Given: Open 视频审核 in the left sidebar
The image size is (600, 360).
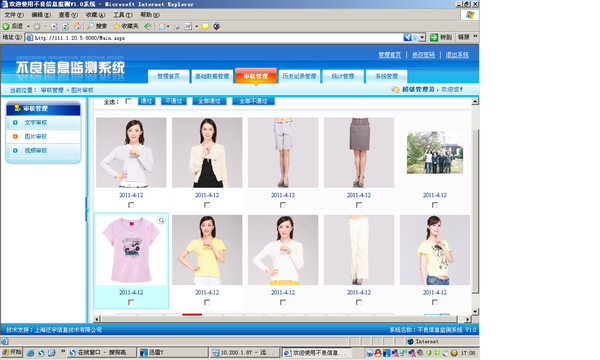Looking at the screenshot, I should tap(36, 151).
